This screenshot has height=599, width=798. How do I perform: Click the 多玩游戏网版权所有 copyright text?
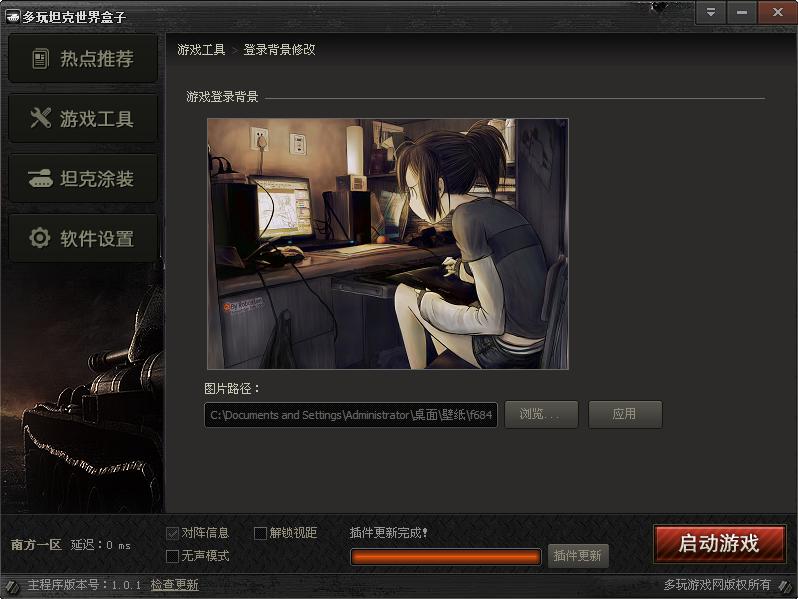click(717, 585)
